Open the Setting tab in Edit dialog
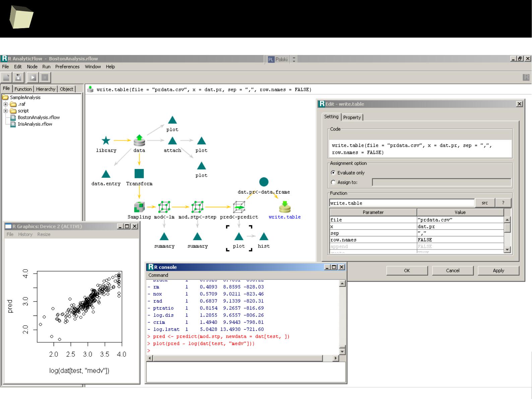This screenshot has height=399, width=532. click(x=331, y=117)
